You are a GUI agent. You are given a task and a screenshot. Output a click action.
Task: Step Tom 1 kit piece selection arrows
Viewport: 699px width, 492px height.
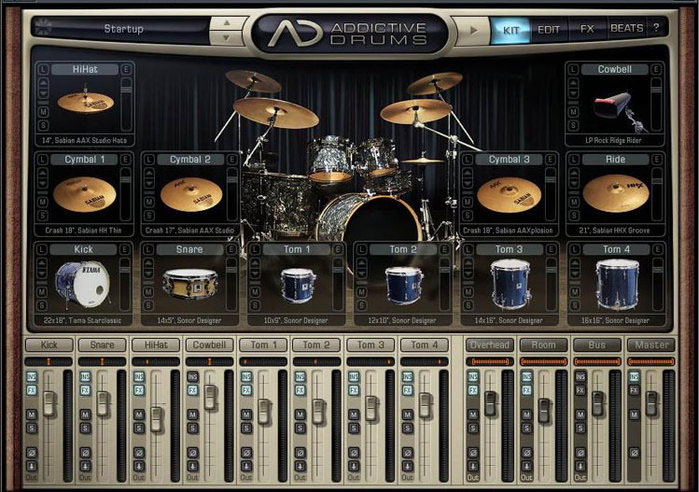pyautogui.click(x=255, y=267)
